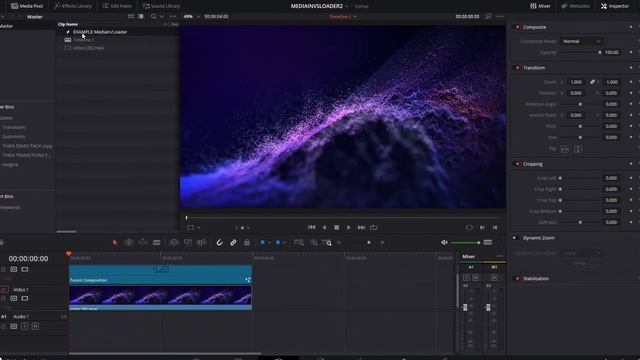Screen dimensions: 640x360
Task: Select EXAMPLE MediaIn/Loader clip in list
Action: 100,32
